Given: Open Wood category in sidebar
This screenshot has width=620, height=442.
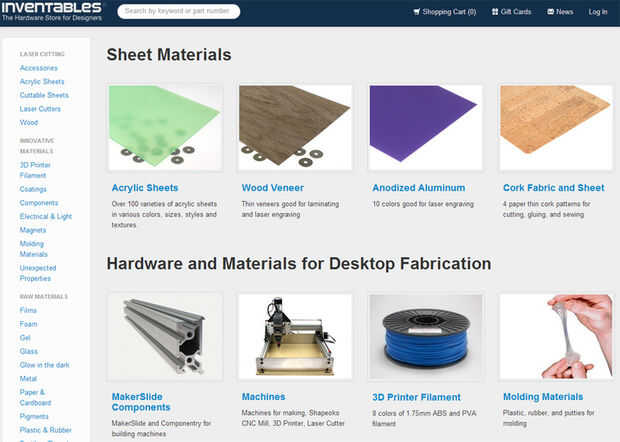Looking at the screenshot, I should coord(29,123).
